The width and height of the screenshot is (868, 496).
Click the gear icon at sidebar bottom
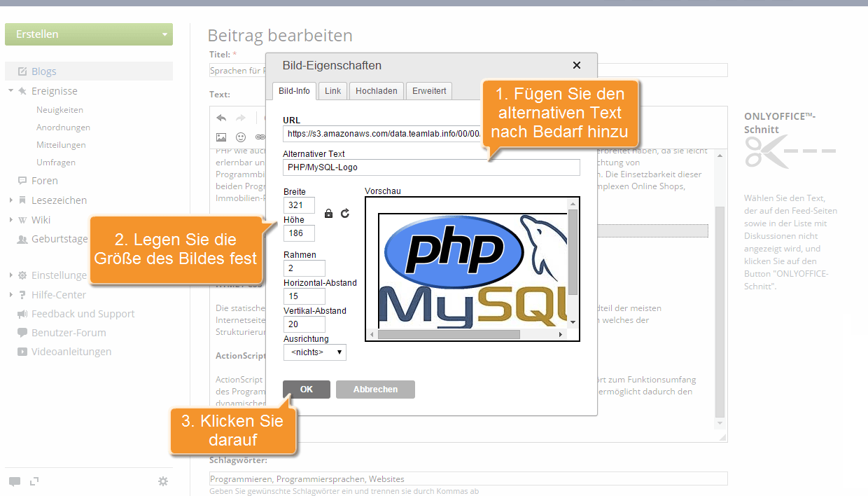pyautogui.click(x=163, y=481)
